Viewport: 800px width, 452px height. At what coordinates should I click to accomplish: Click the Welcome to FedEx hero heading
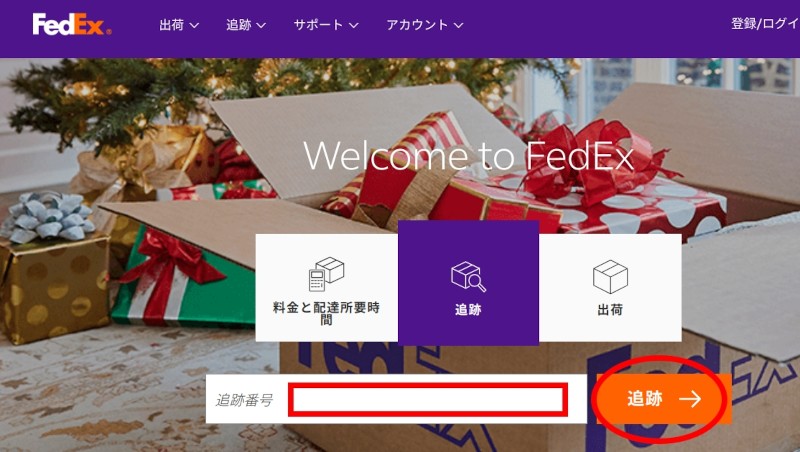pyautogui.click(x=468, y=155)
